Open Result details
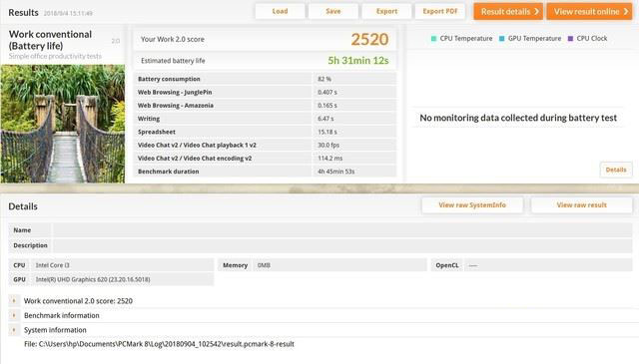639x364 pixels. coord(508,11)
